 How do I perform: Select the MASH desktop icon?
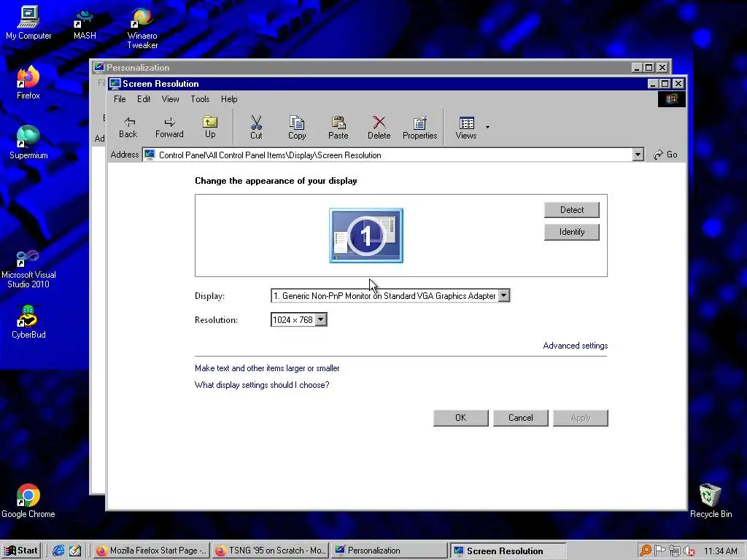click(x=85, y=25)
